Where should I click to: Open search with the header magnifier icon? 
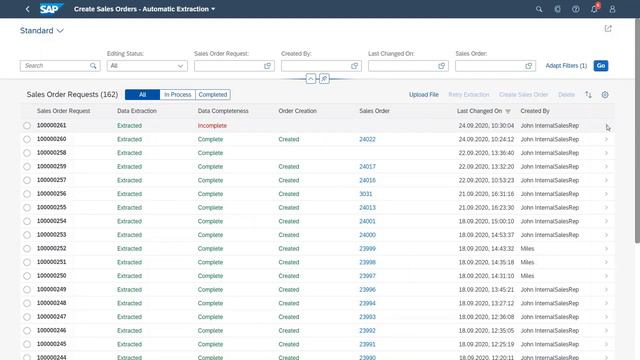539,9
